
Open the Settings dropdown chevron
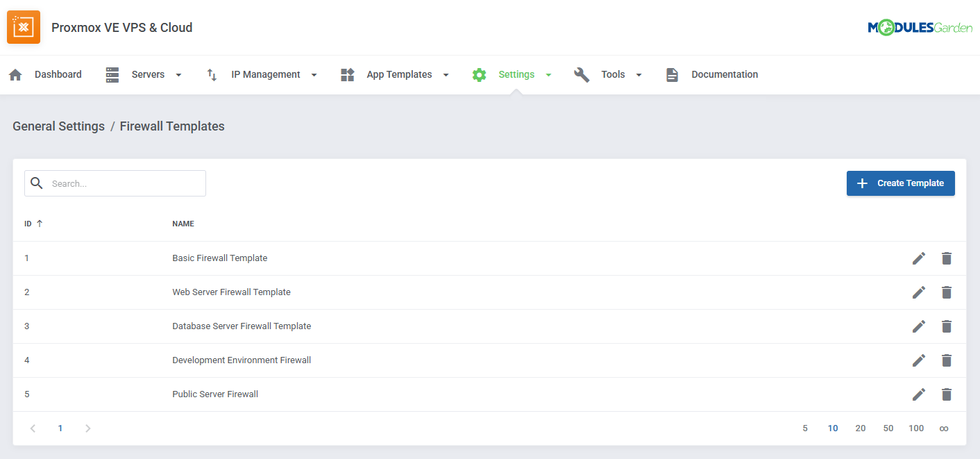[x=548, y=74]
